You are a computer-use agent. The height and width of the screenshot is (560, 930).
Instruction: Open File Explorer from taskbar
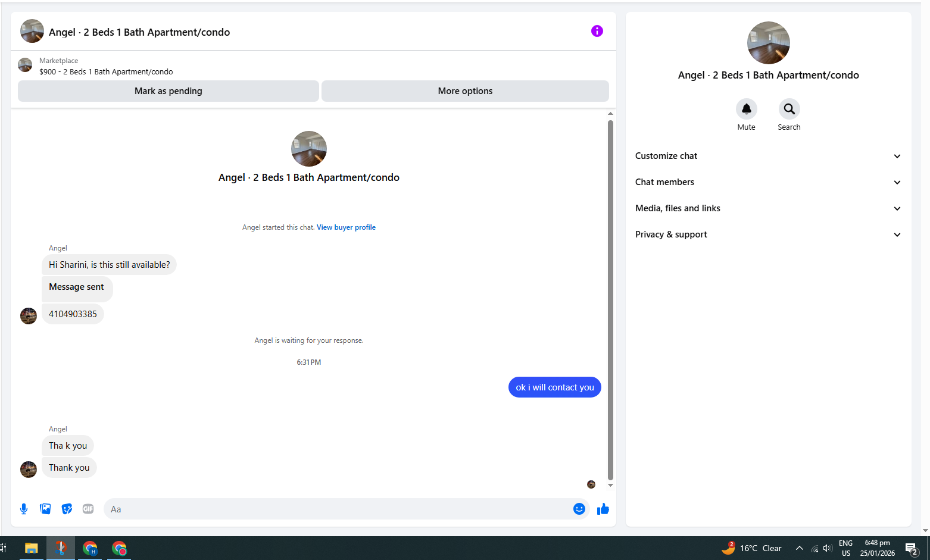(31, 548)
